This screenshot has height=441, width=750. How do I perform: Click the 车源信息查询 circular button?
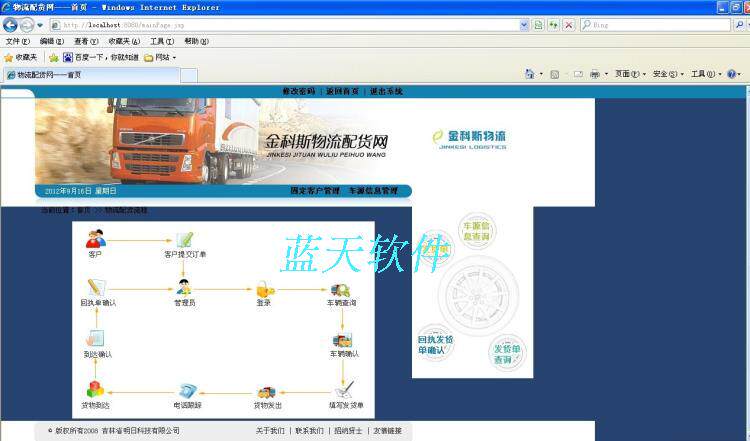pos(476,231)
